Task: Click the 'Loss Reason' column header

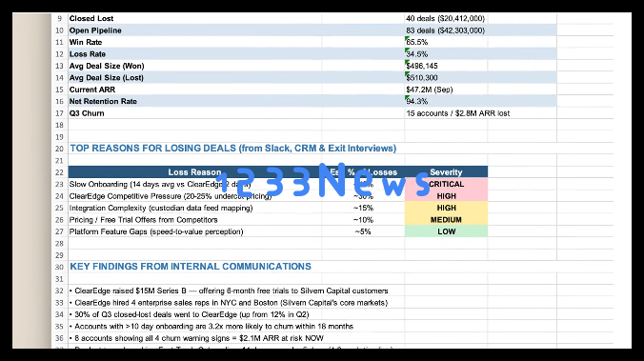Action: tap(195, 172)
